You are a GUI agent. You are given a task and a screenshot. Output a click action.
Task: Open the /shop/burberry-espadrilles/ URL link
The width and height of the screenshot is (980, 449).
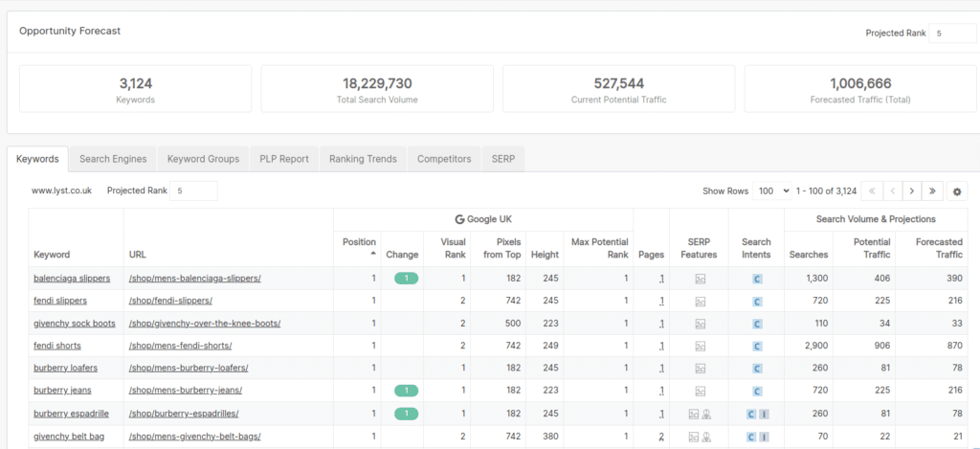coord(184,414)
